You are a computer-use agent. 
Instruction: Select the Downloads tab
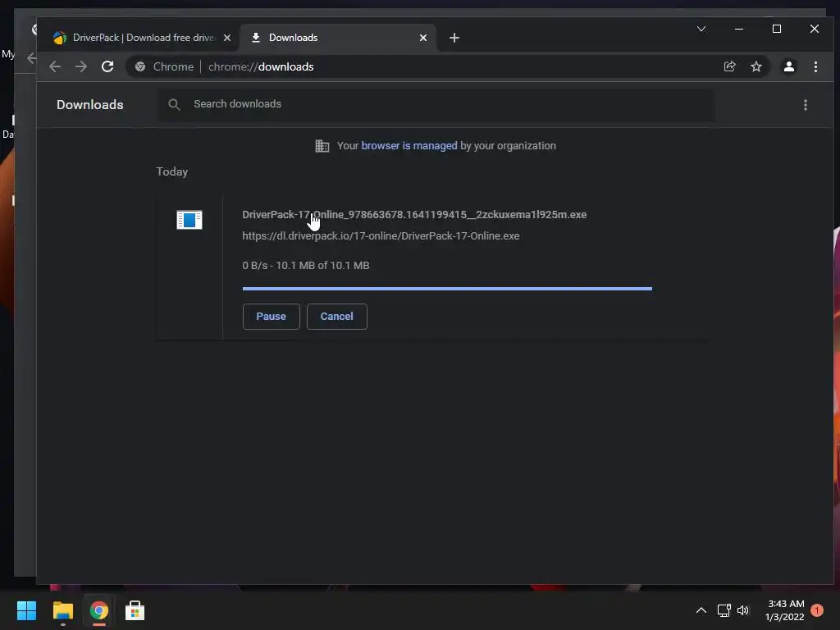(337, 38)
